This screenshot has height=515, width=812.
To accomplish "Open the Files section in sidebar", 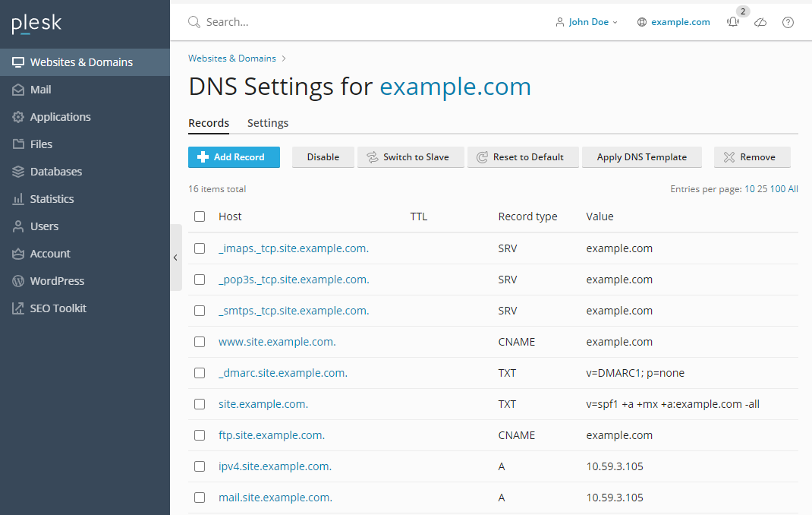I will tap(41, 144).
